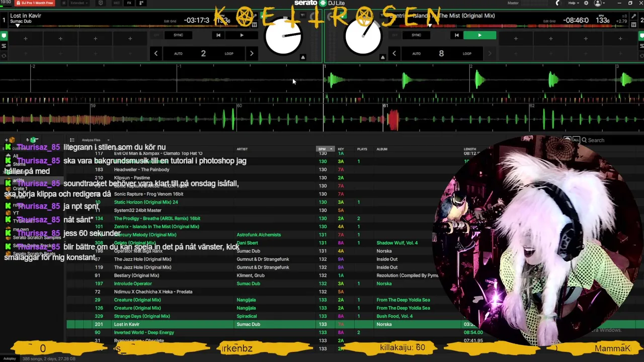Sort by KEY column header
The image size is (644, 362).
pyautogui.click(x=341, y=149)
